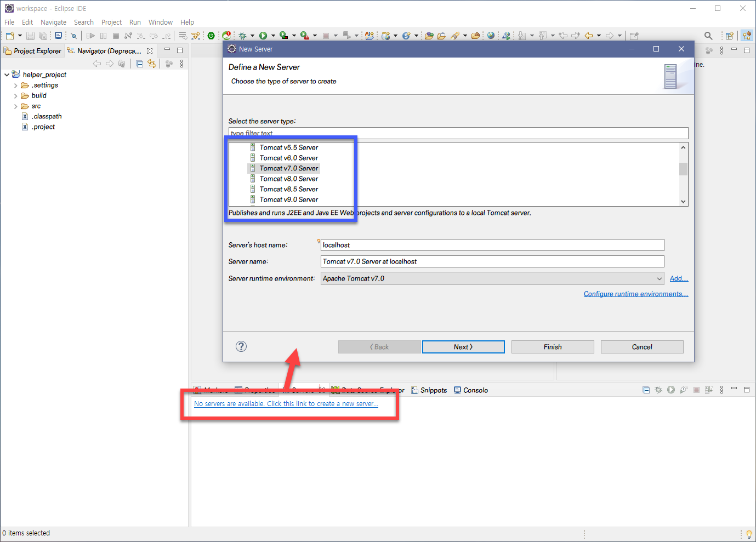Click the Coverage run toolbar icon
The width and height of the screenshot is (756, 542).
pyautogui.click(x=283, y=36)
